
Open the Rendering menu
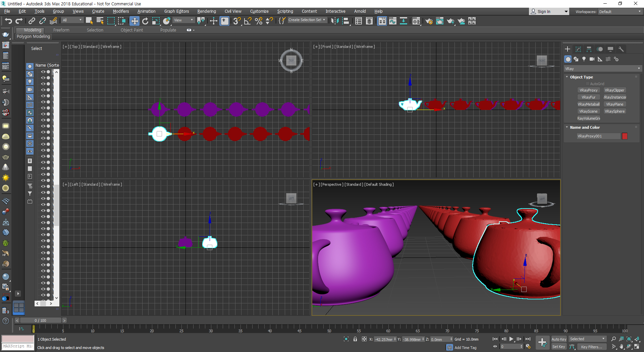[x=206, y=11]
